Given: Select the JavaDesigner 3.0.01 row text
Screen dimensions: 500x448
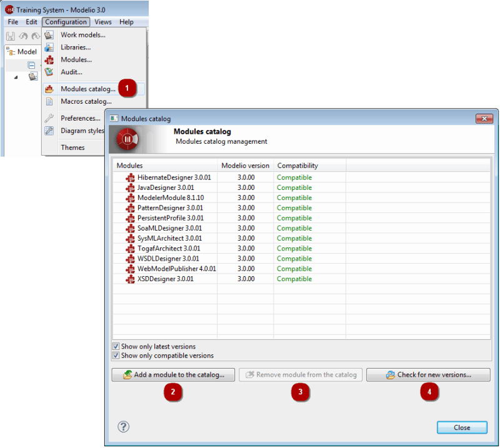Looking at the screenshot, I should (166, 188).
